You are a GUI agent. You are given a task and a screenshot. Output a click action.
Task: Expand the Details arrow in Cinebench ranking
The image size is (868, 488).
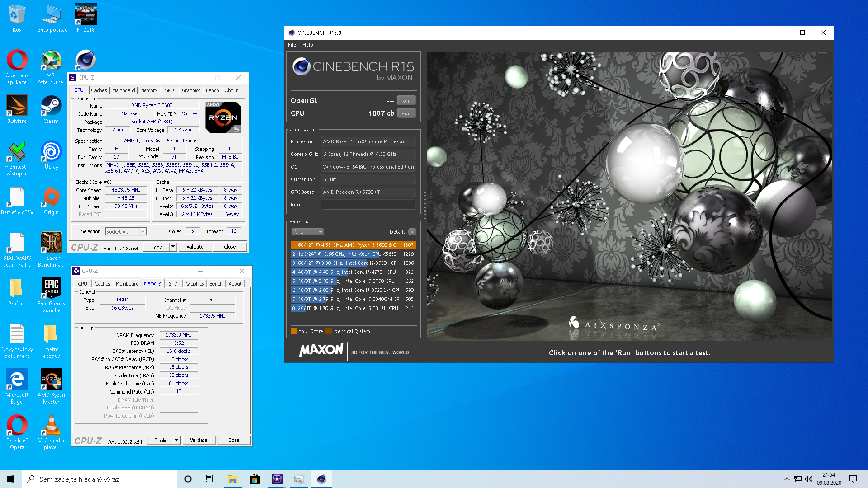412,232
